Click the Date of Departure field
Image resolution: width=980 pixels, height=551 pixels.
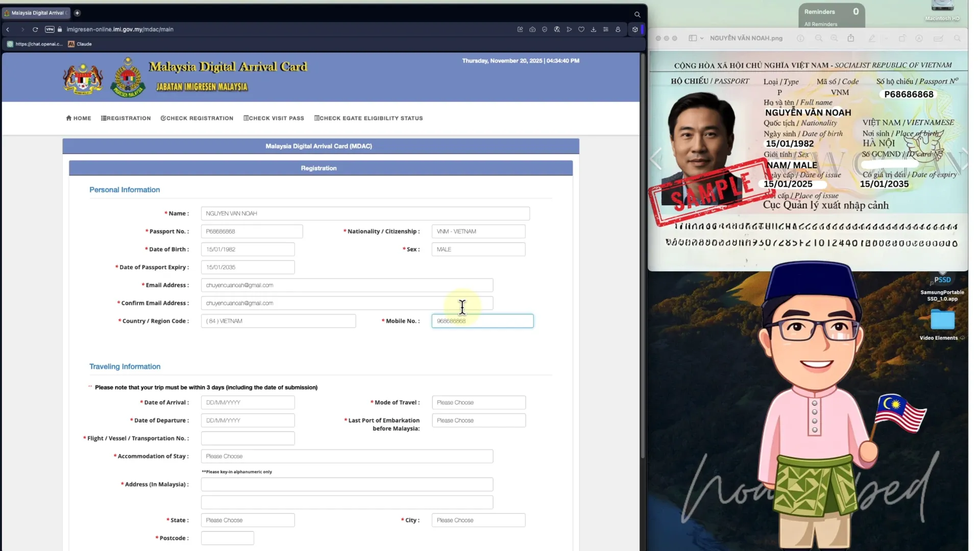coord(248,420)
